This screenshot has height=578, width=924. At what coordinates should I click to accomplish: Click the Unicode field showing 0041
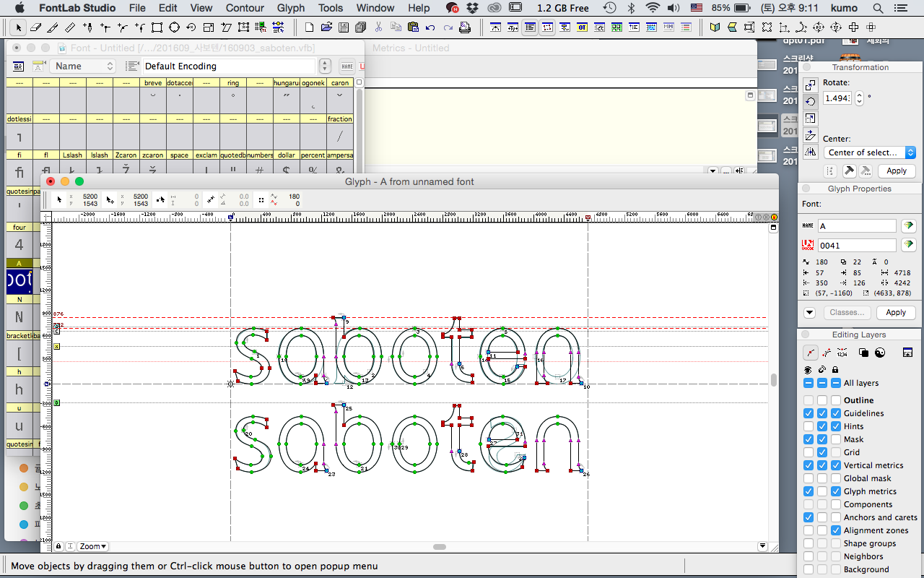click(857, 245)
